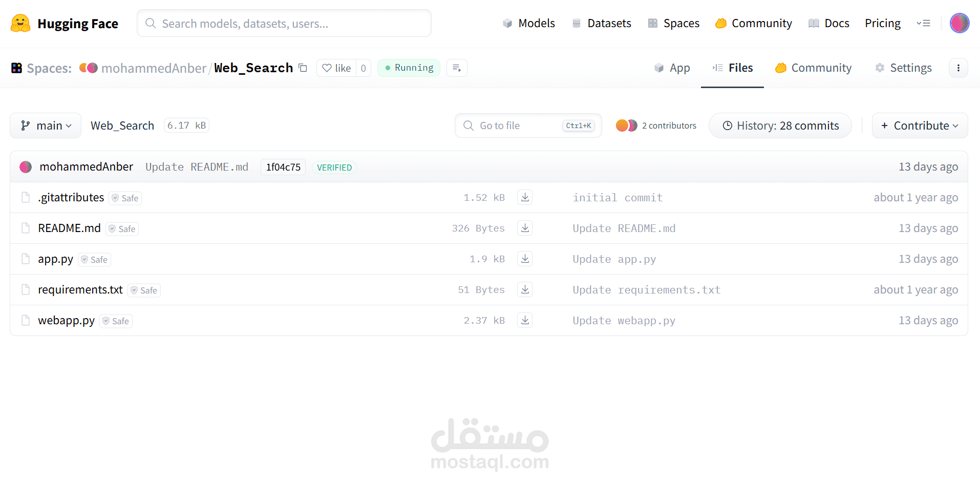Open Docs in the top navigation
The height and width of the screenshot is (482, 980).
click(x=829, y=23)
